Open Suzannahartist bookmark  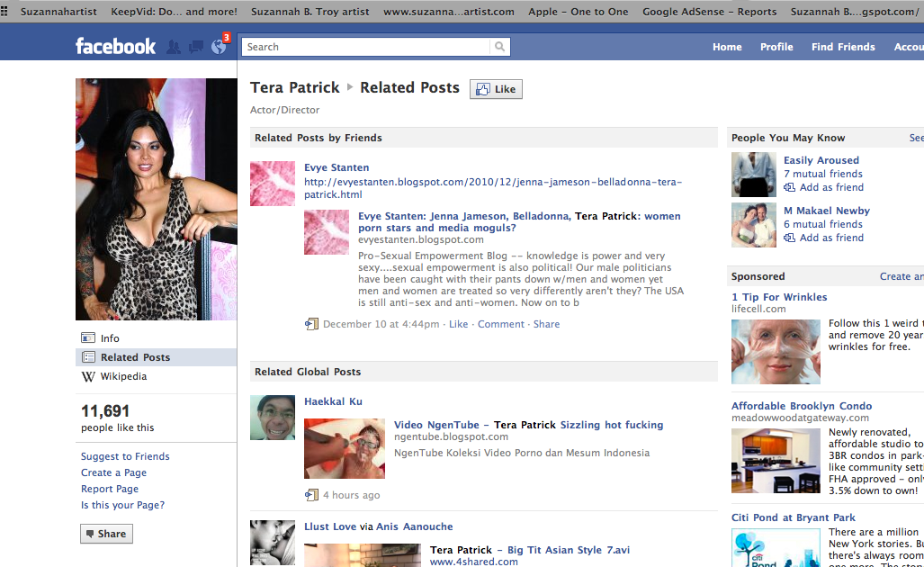point(58,11)
